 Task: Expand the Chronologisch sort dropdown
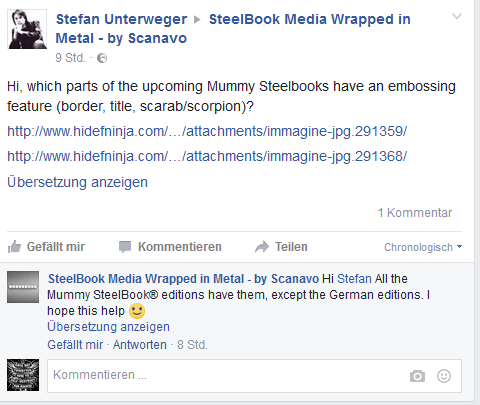[x=423, y=247]
